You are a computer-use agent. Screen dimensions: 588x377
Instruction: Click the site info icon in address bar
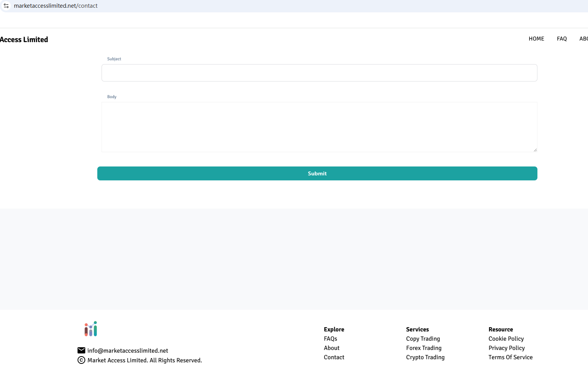pyautogui.click(x=6, y=6)
